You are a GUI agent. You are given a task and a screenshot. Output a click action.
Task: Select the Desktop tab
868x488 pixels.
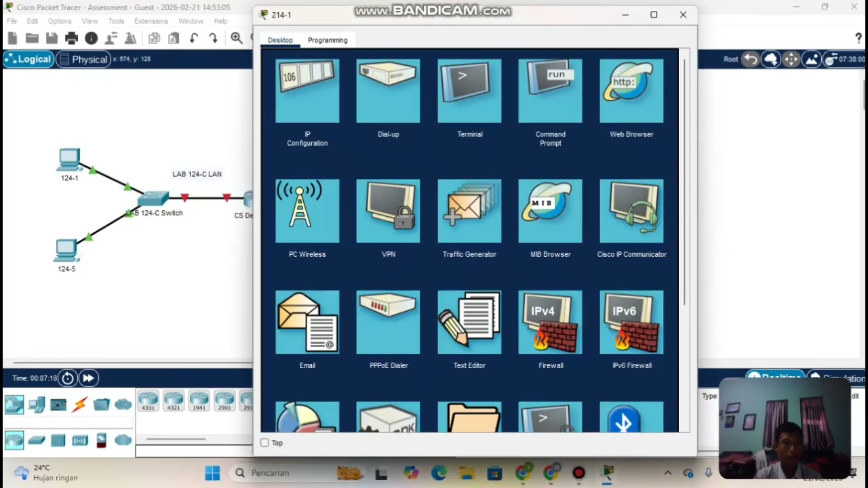coord(280,40)
